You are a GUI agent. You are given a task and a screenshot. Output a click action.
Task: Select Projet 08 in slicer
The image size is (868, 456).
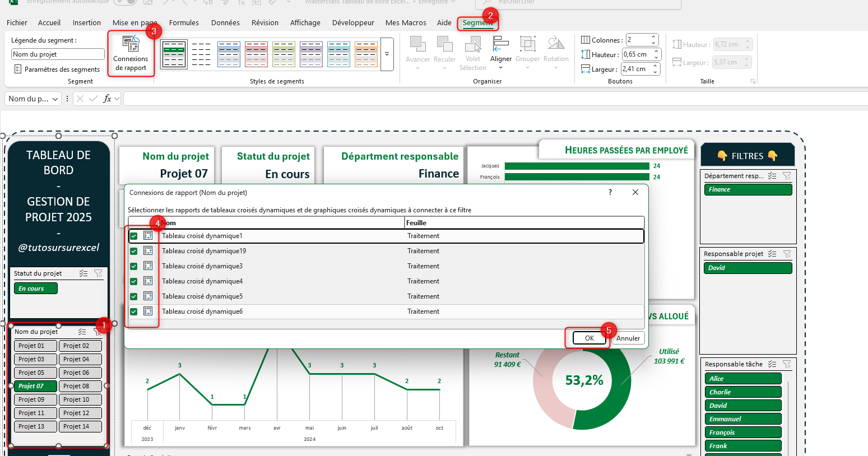point(80,386)
